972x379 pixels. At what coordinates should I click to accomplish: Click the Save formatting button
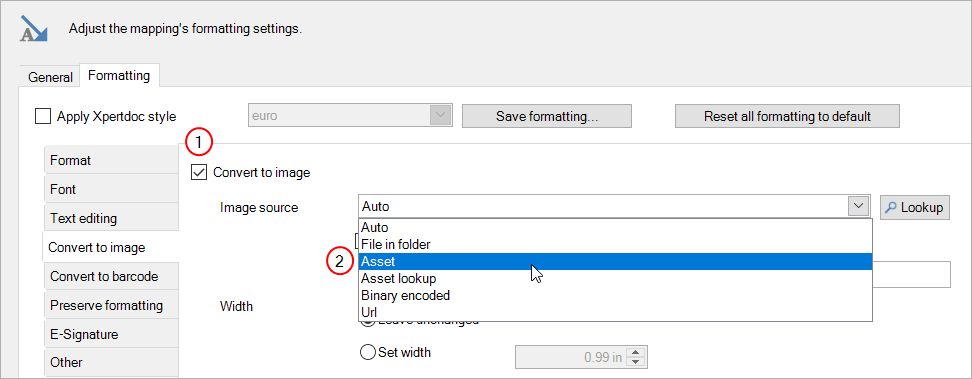547,116
